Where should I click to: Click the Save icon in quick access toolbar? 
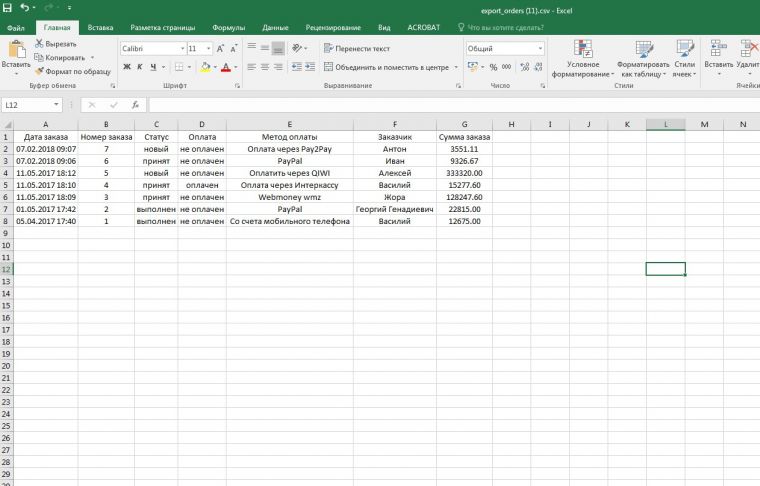click(8, 8)
